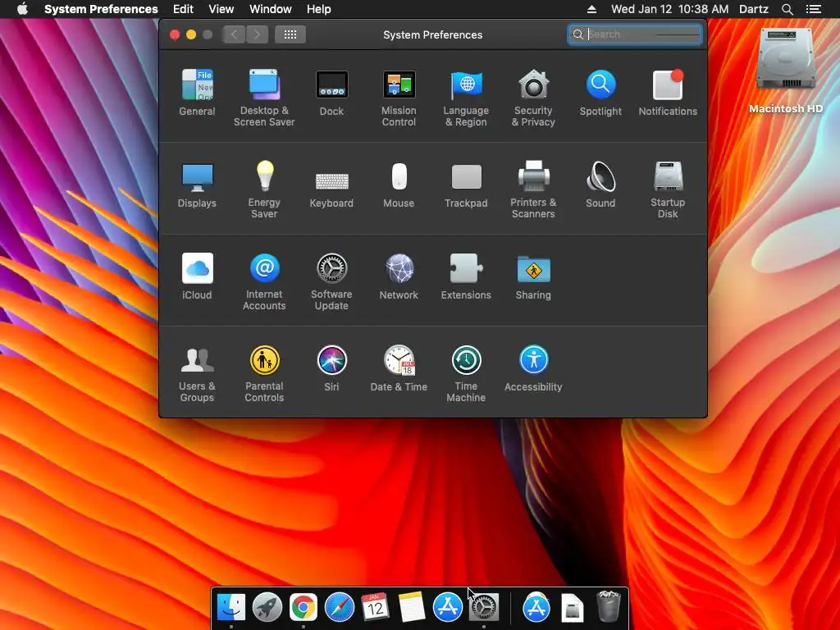Open Spotlight search from menu bar
The height and width of the screenshot is (630, 840).
787,9
